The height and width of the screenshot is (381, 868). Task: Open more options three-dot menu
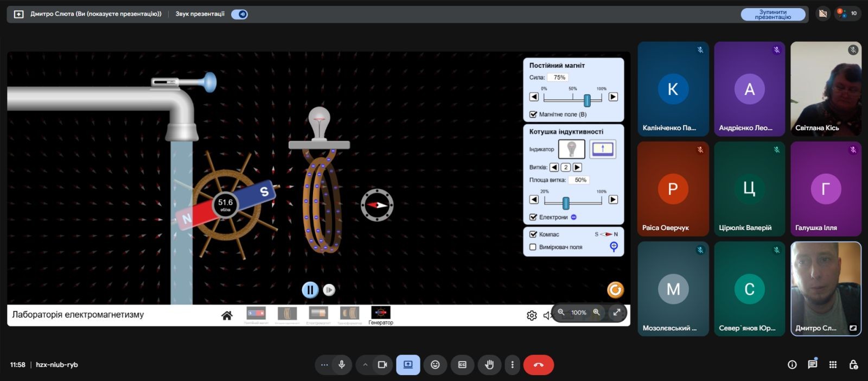pyautogui.click(x=512, y=365)
